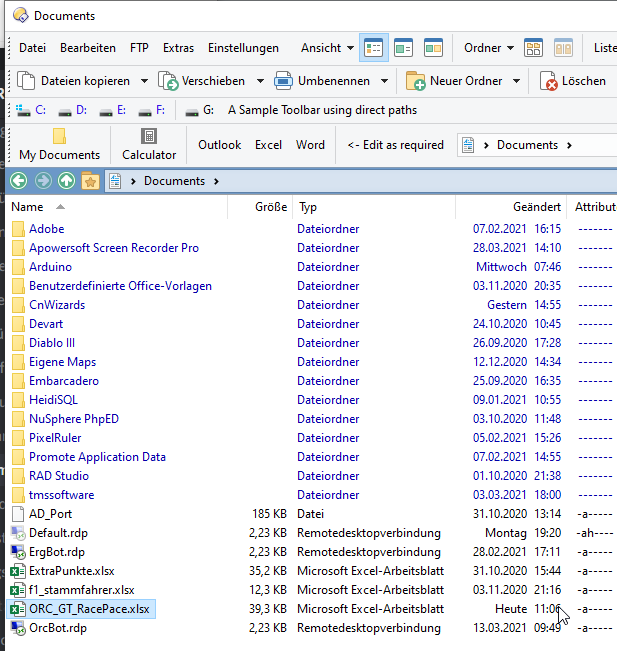This screenshot has width=617, height=651.
Task: Switch to the details view mode icon
Action: (373, 47)
